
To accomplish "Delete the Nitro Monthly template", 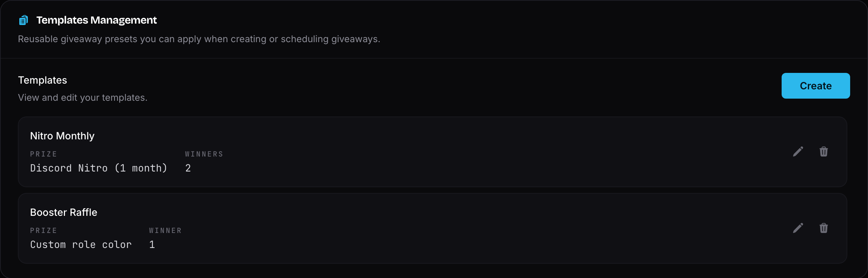I will click(824, 152).
